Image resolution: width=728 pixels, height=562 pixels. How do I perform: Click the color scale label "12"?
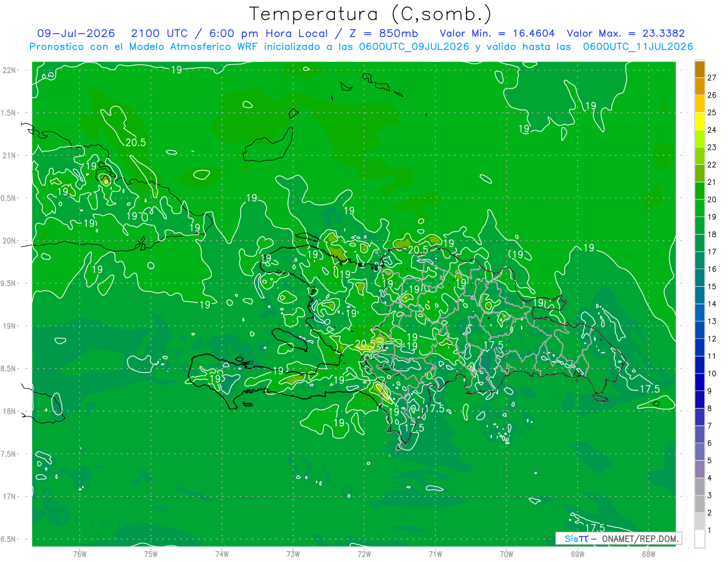(712, 339)
